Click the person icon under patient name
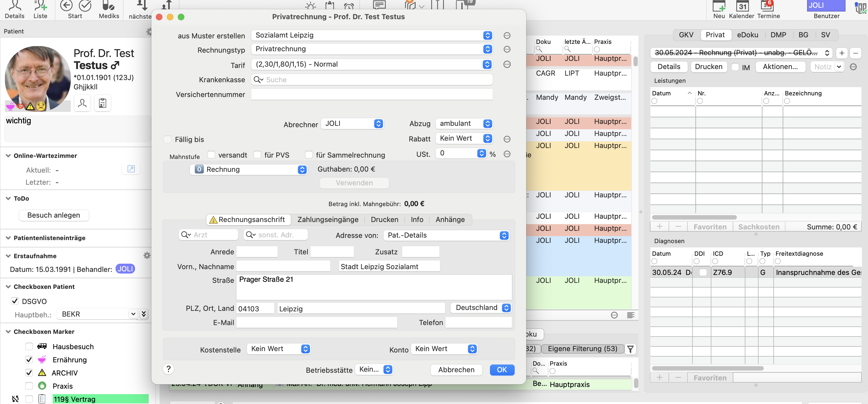This screenshot has height=404, width=868. point(82,103)
